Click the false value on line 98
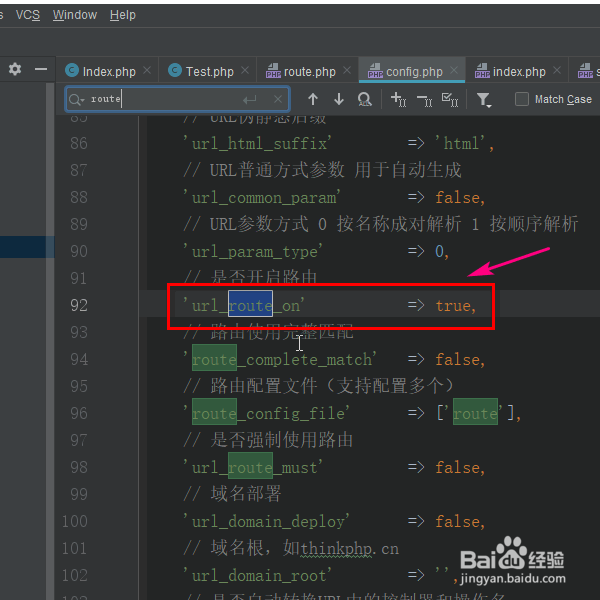600x600 pixels. (x=458, y=468)
